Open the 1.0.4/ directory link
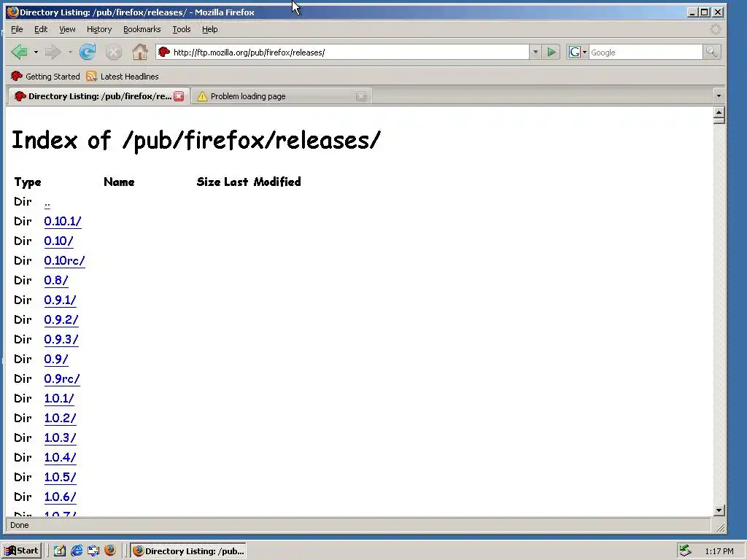This screenshot has height=560, width=747. 60,458
